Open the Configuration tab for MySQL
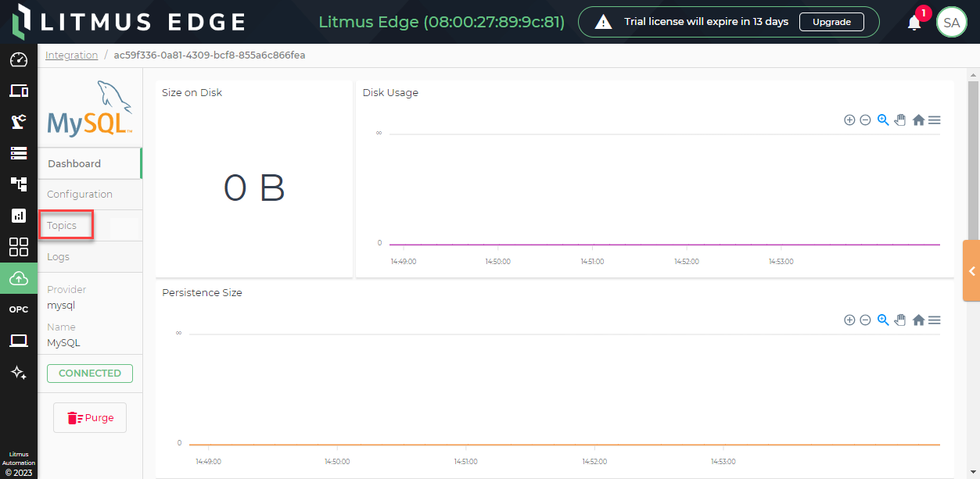The image size is (980, 479). (x=78, y=194)
